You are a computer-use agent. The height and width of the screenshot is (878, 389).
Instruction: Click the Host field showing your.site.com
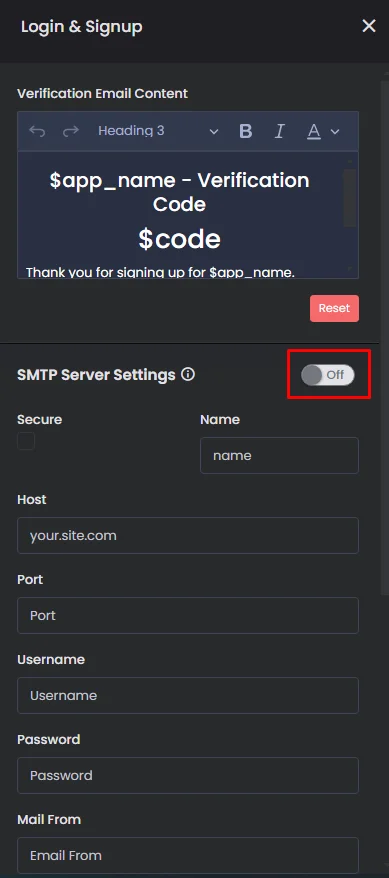click(188, 535)
